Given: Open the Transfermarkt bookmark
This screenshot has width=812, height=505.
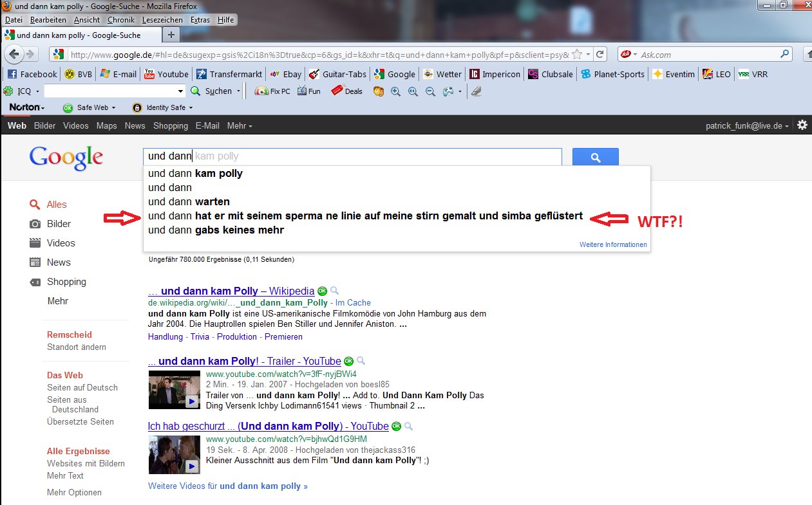Looking at the screenshot, I should tap(229, 74).
